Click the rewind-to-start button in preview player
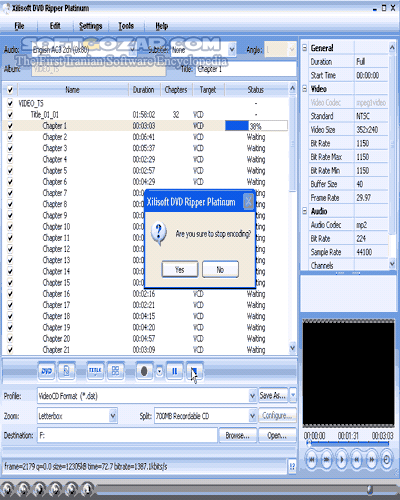The height and width of the screenshot is (500, 400). tap(312, 460)
